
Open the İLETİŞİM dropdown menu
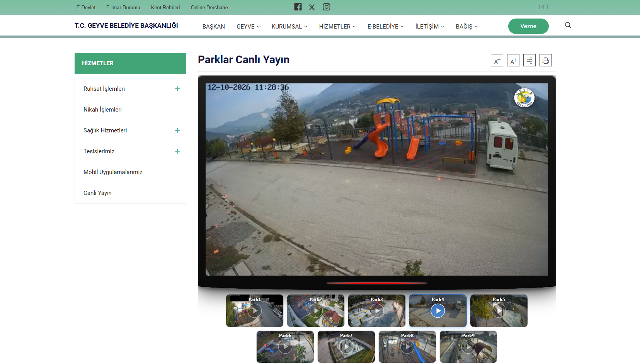(x=430, y=26)
